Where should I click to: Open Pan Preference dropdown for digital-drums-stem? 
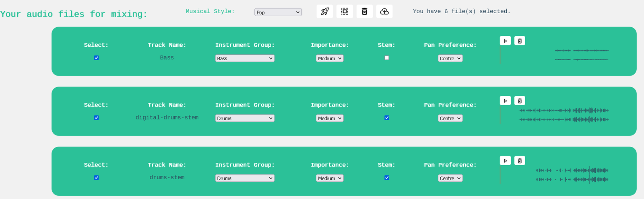450,118
